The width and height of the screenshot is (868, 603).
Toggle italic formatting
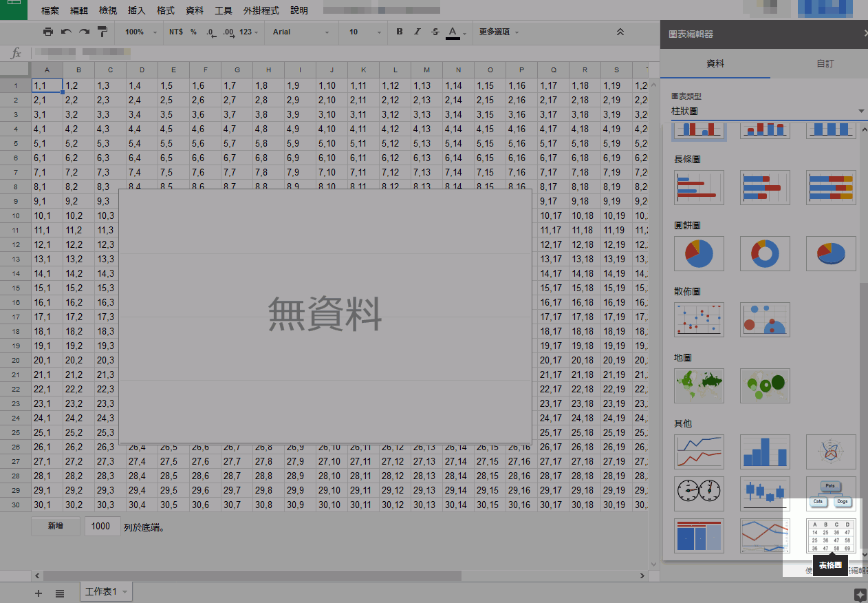click(x=418, y=32)
